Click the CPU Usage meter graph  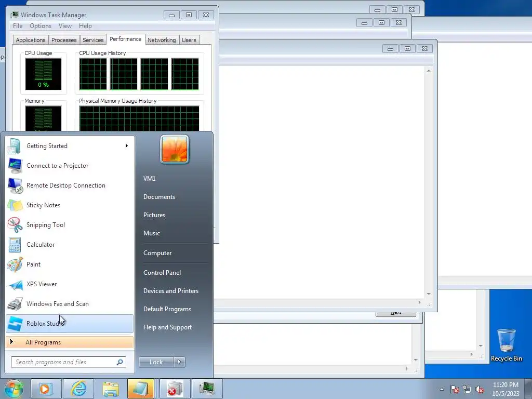44,74
